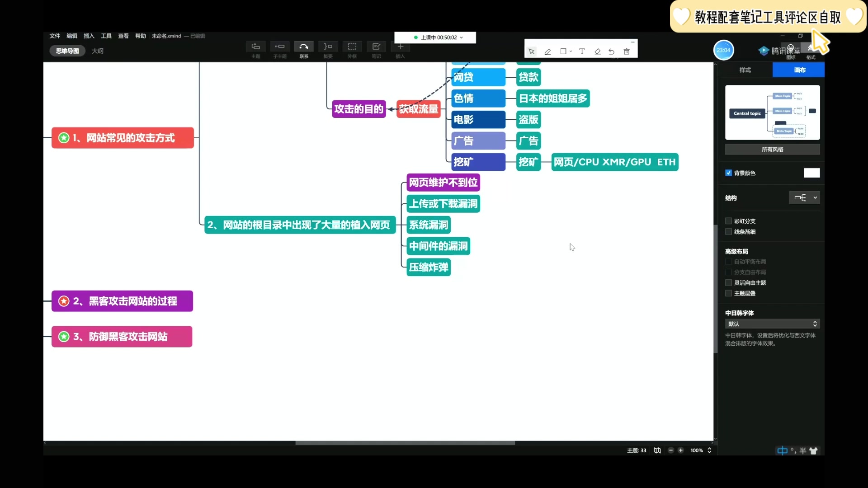Select the 3、防御黑客攻击网站 topic
Image resolution: width=868 pixels, height=488 pixels.
tap(122, 337)
